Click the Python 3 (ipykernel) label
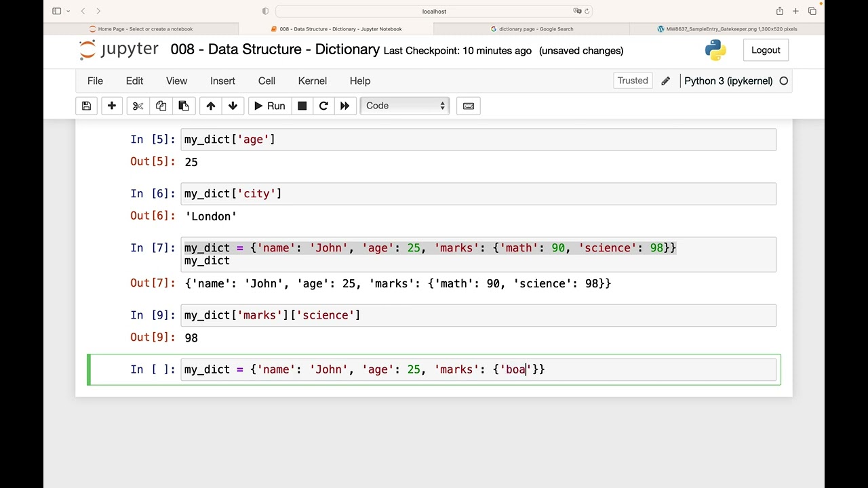The width and height of the screenshot is (868, 488). coord(728,81)
